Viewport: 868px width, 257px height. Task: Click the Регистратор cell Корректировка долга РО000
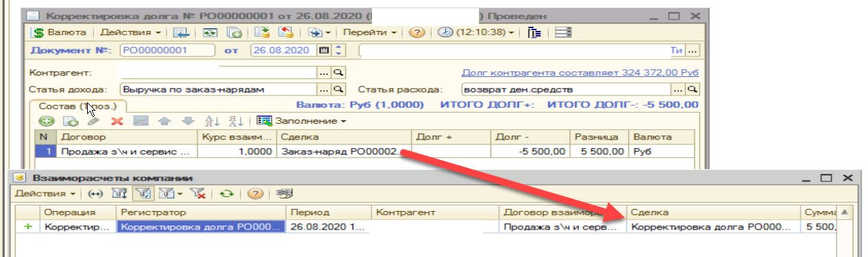200,226
